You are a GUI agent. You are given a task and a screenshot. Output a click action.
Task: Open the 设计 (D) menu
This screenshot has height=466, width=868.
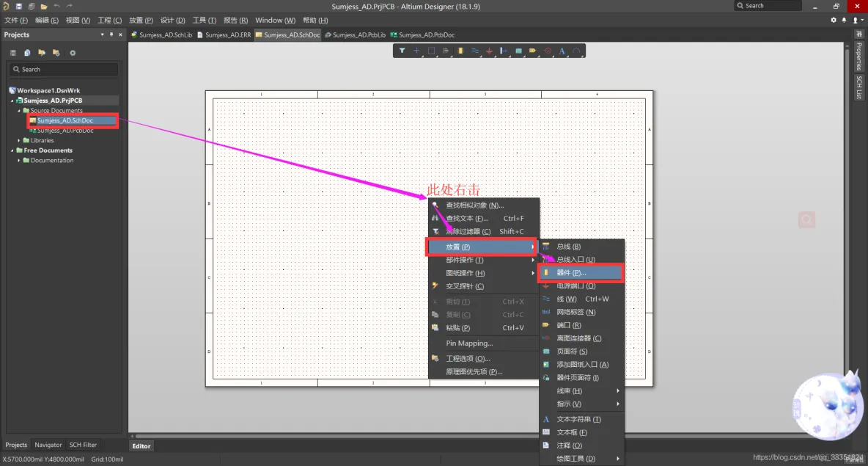point(173,20)
